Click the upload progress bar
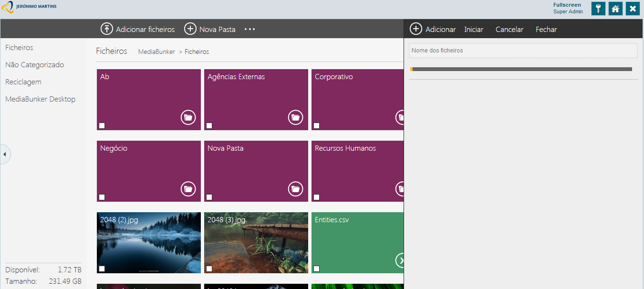The height and width of the screenshot is (289, 644). click(x=521, y=69)
